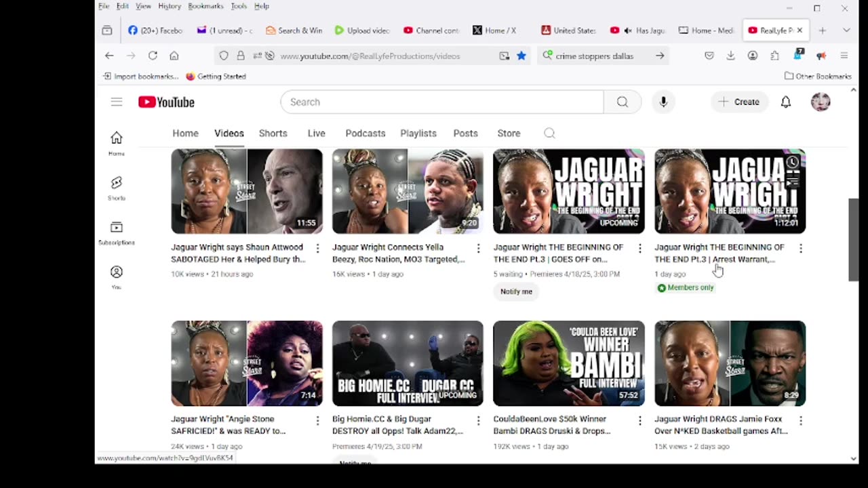Switch to the channel Store tab
This screenshot has height=488, width=868.
tap(509, 134)
